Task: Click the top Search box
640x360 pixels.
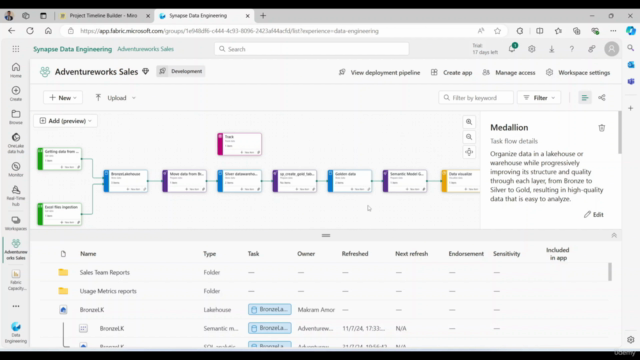Action: pyautogui.click(x=311, y=49)
